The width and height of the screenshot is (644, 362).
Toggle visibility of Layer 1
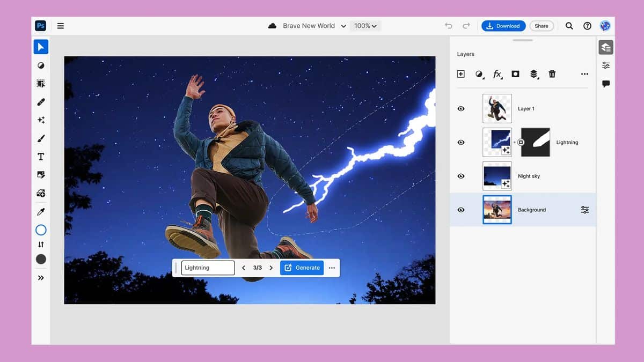tap(460, 108)
